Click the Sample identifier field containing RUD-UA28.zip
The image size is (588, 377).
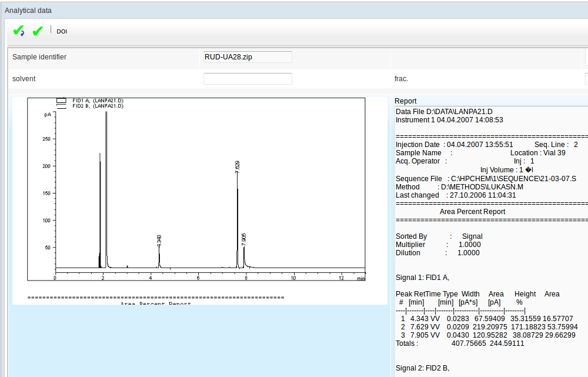(x=248, y=57)
